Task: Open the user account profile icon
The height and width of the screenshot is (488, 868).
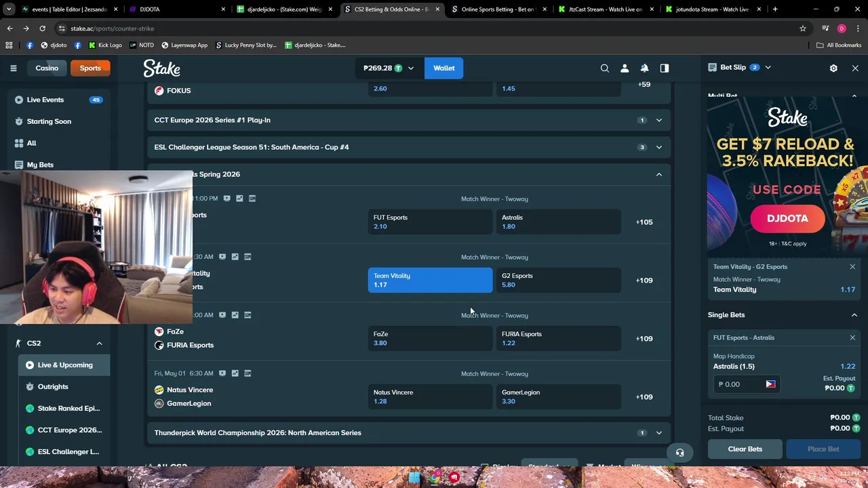Action: (625, 68)
